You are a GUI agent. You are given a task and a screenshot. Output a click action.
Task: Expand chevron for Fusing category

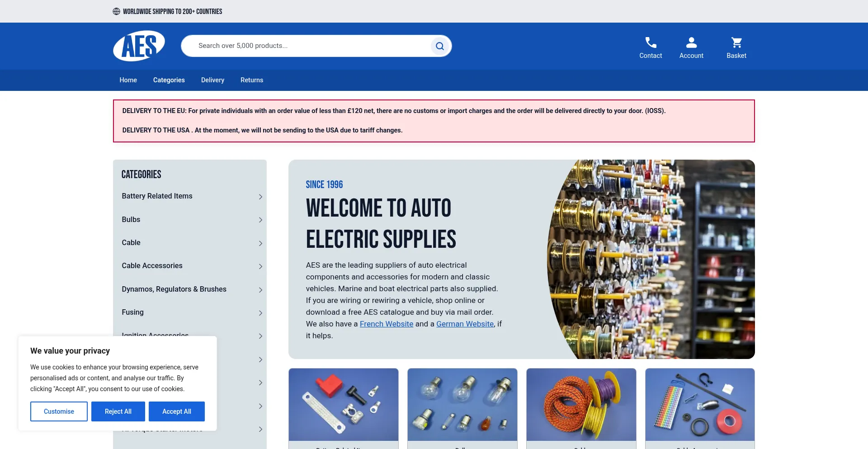pos(260,313)
